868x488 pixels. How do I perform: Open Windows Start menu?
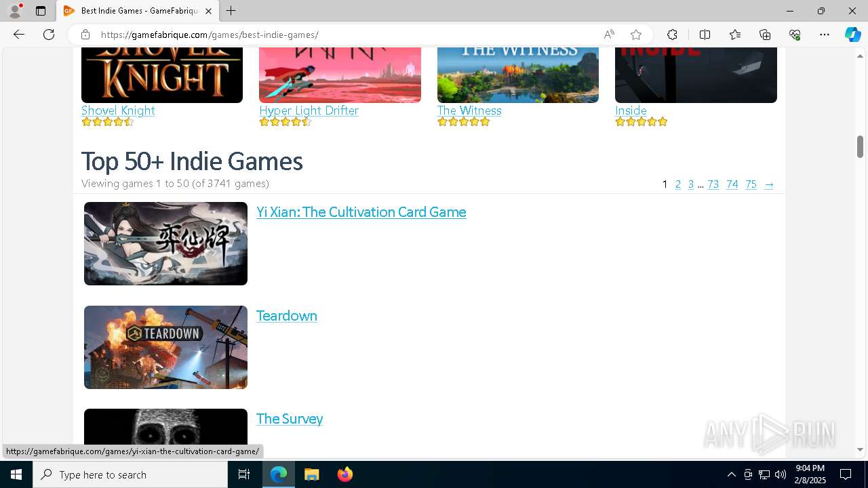16,474
